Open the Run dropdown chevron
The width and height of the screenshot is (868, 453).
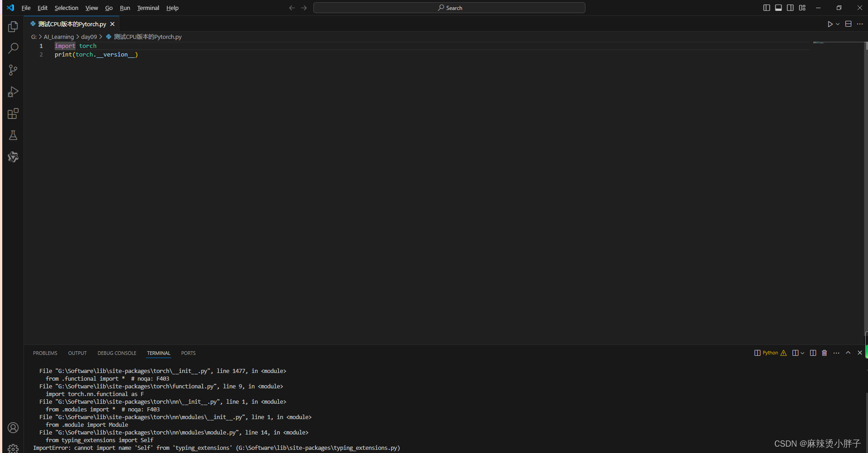837,24
